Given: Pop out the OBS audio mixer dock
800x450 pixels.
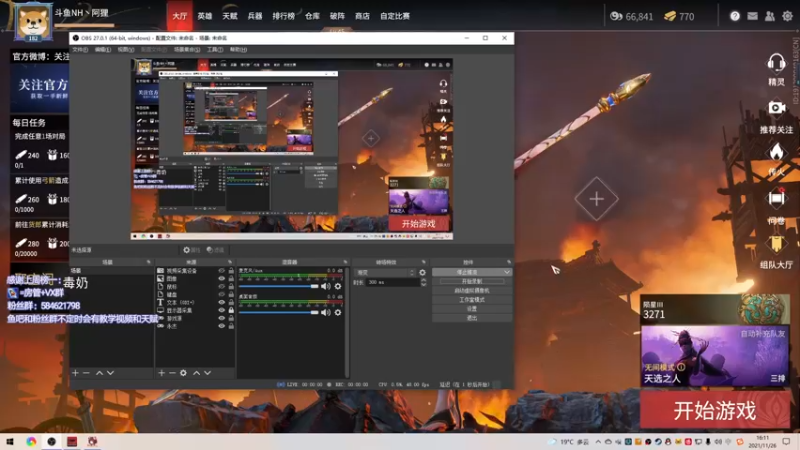Looking at the screenshot, I should pos(345,262).
